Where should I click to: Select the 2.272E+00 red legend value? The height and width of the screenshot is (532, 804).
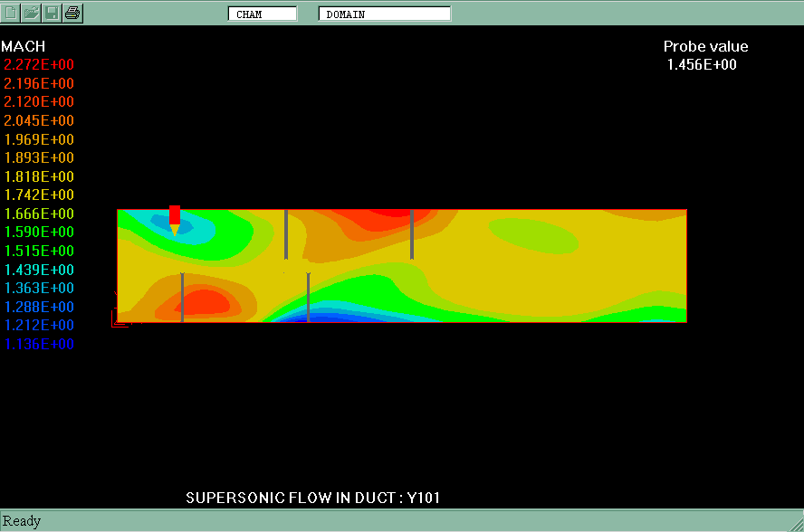39,65
